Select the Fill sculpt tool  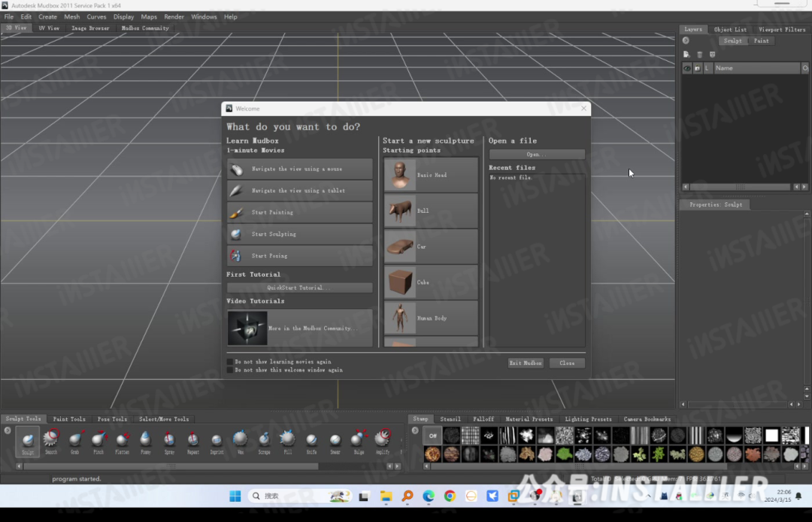point(287,442)
